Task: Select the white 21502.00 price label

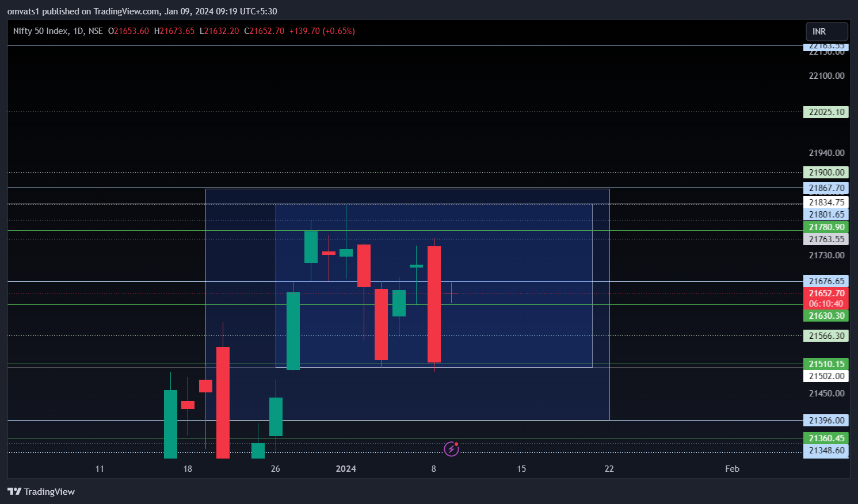Action: point(826,376)
